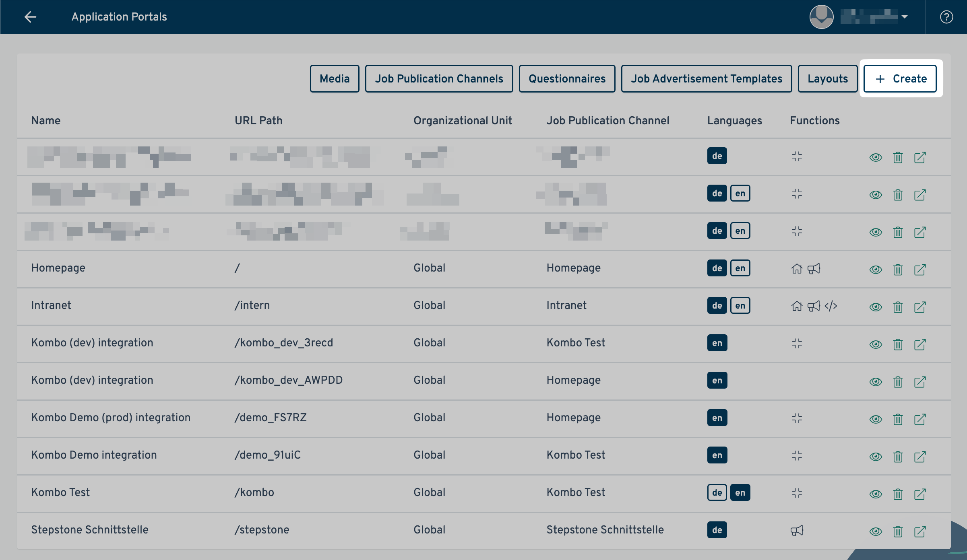The height and width of the screenshot is (560, 967).
Task: Toggle eye icon for Kombo Test row
Action: click(876, 494)
